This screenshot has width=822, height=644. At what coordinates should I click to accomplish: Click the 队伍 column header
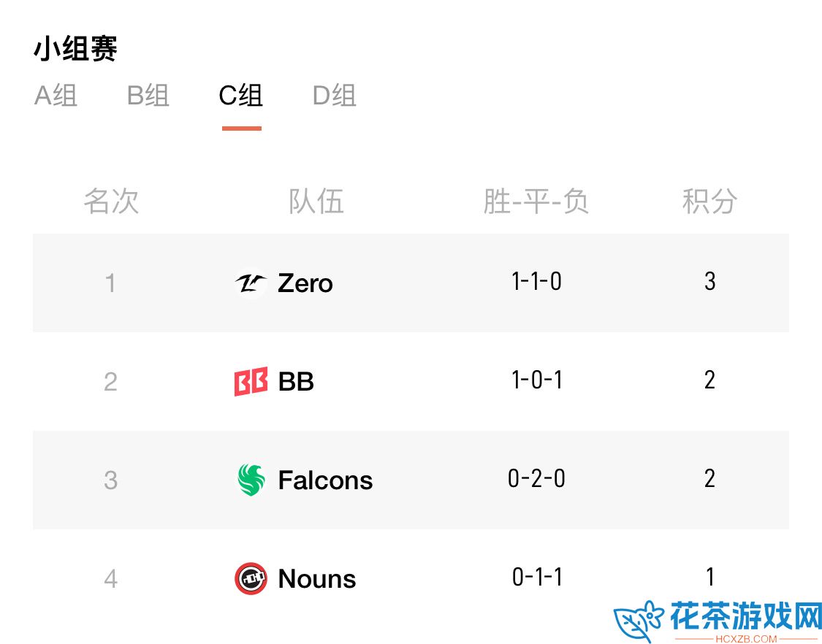316,202
